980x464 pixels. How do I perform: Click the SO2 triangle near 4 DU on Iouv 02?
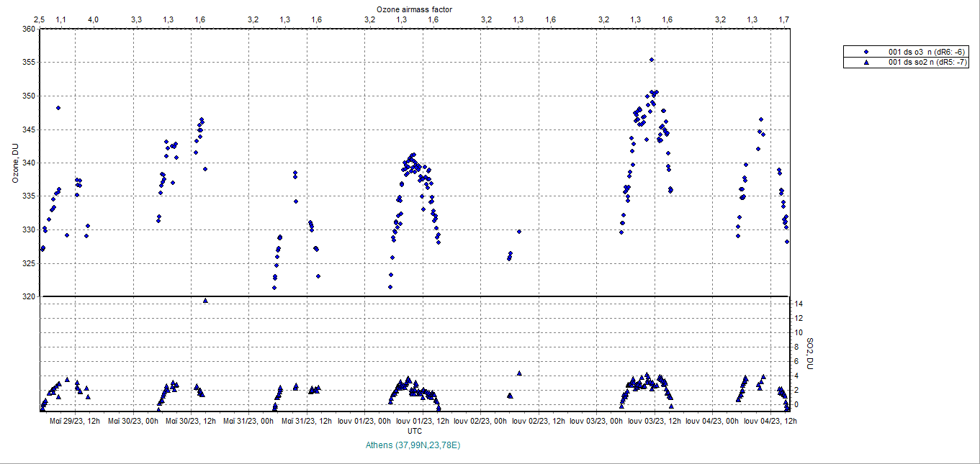518,373
